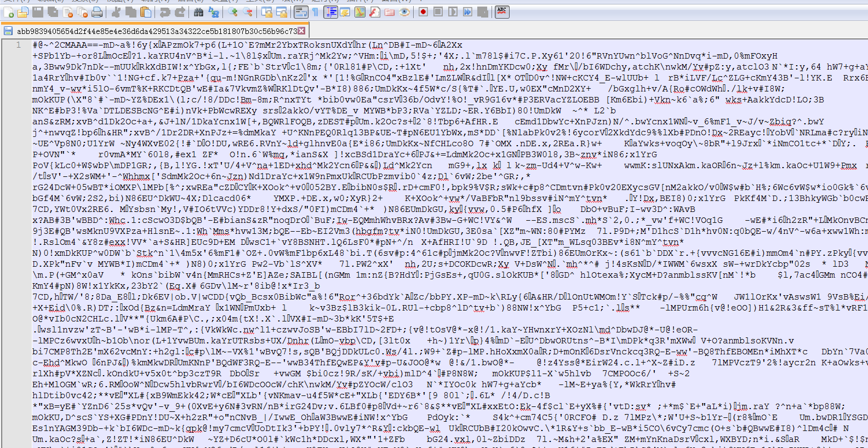Close the current file via toolbar
Image resolution: width=868 pixels, height=448 pixels.
[68, 12]
